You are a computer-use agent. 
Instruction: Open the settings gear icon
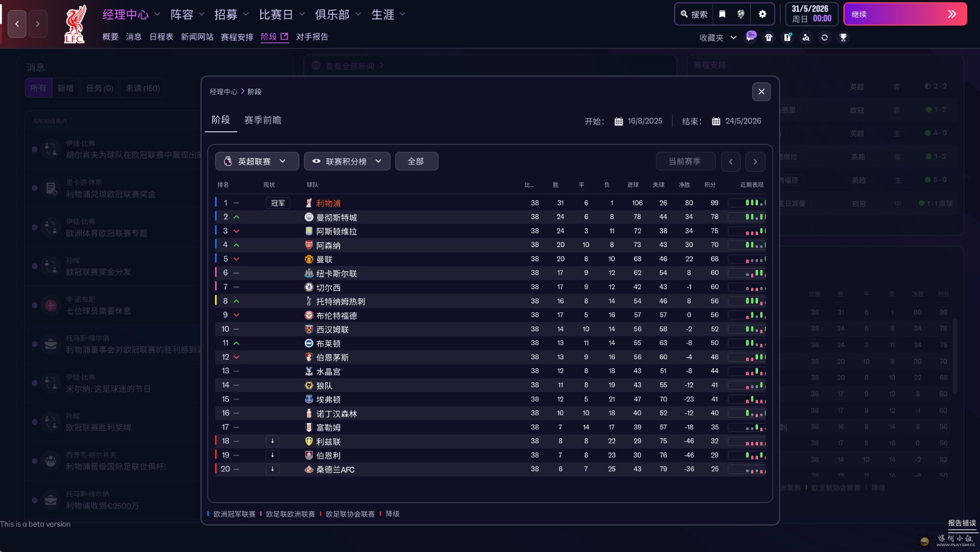coord(762,14)
